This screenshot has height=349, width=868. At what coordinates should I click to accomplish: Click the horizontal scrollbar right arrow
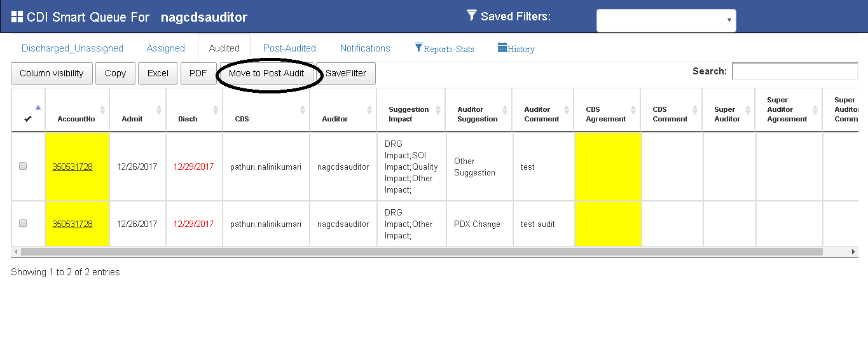pos(853,252)
